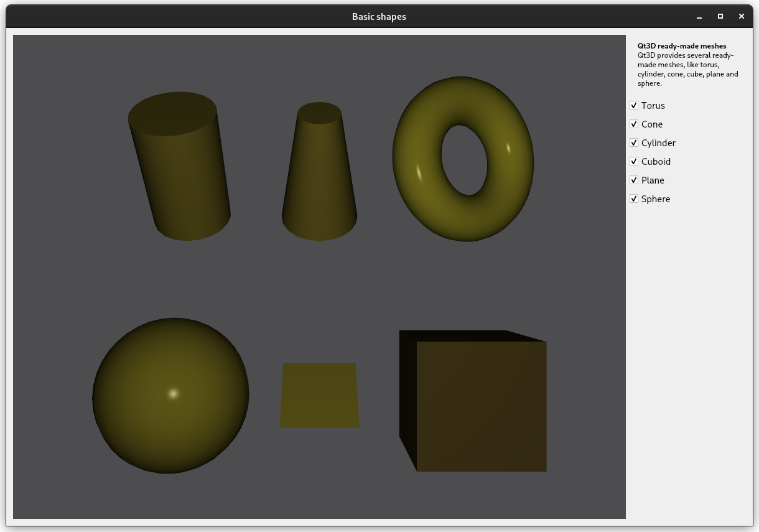Click empty gray viewport area below the plane
Viewport: 759px width, 532px height.
(x=319, y=479)
